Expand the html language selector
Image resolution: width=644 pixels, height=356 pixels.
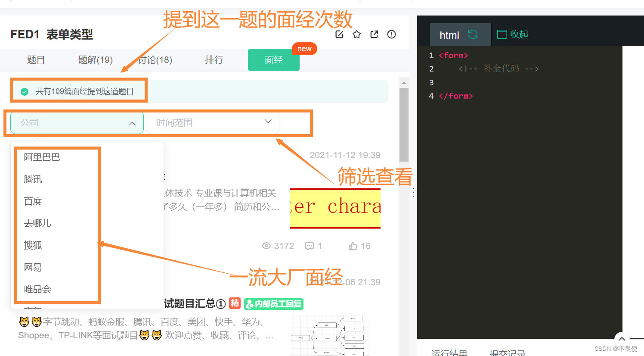pyautogui.click(x=449, y=34)
